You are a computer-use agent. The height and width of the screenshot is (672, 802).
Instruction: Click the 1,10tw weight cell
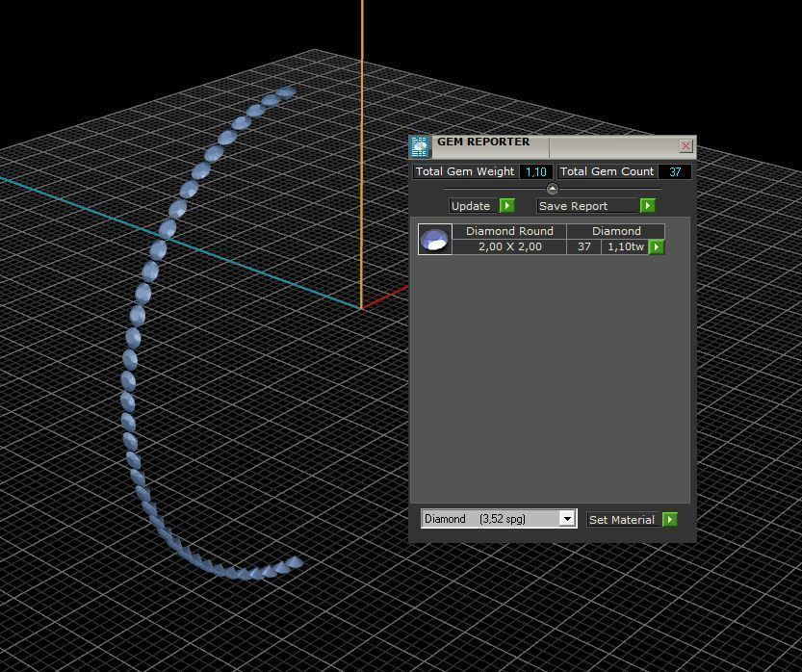625,247
